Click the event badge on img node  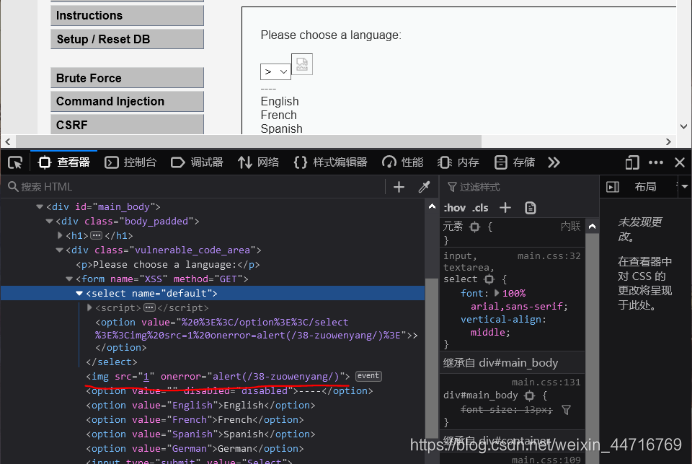[369, 376]
